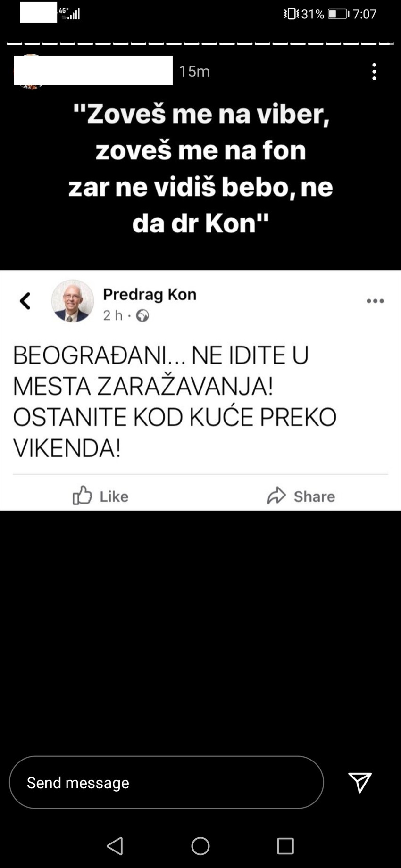
Task: Tap the story progress bar at top
Action: (200, 43)
